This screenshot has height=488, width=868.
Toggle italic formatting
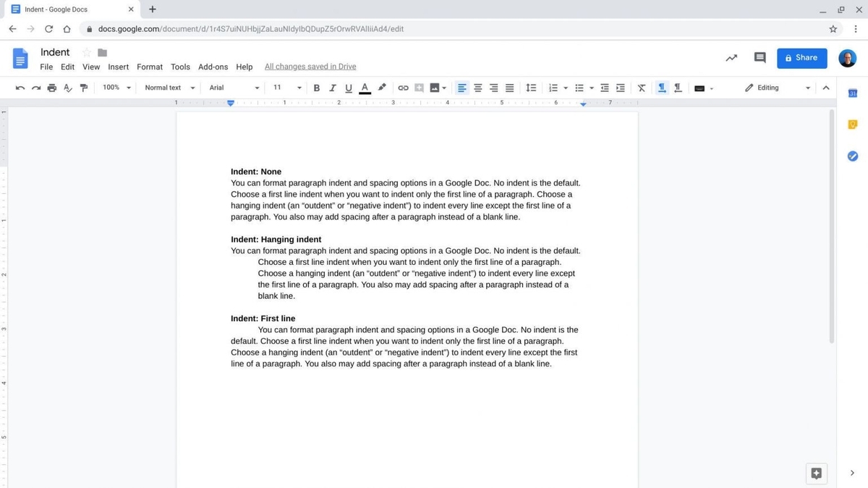pos(332,88)
